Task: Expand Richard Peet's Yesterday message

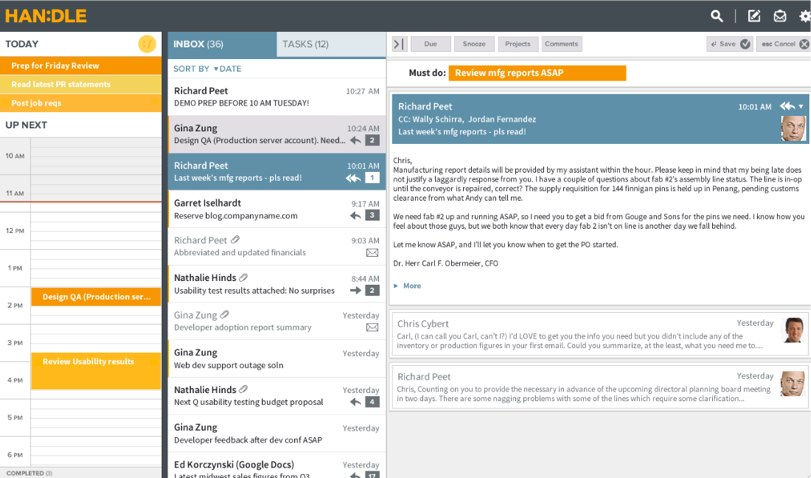Action: [x=600, y=387]
